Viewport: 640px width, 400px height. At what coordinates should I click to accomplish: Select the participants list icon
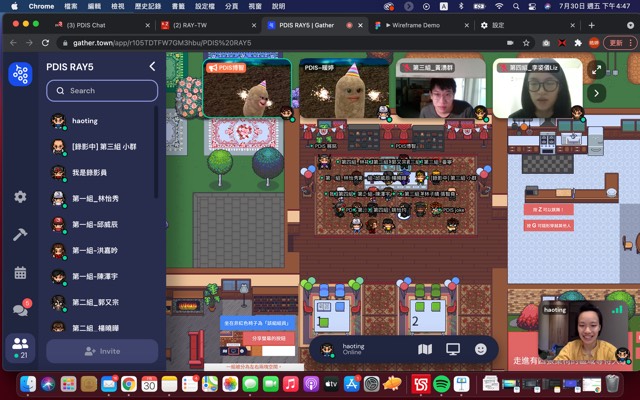click(x=20, y=346)
